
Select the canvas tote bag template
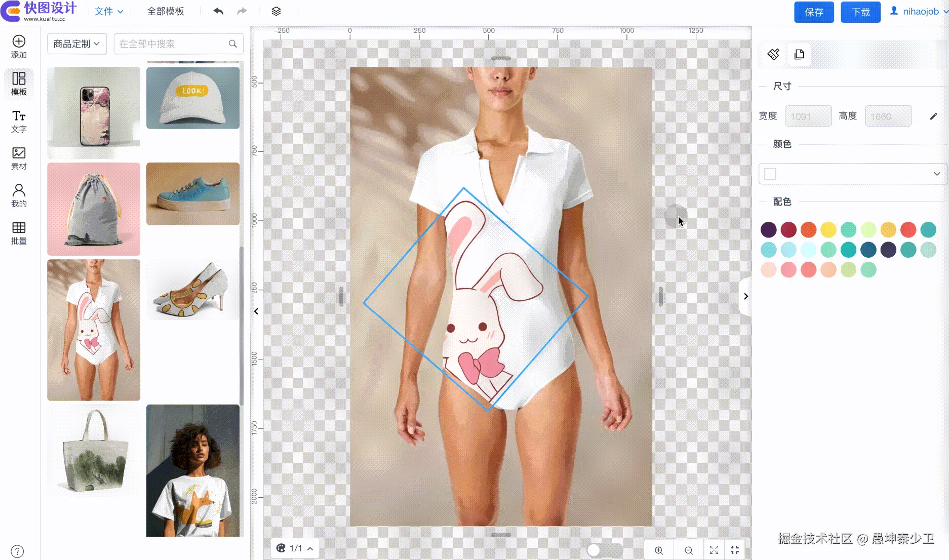click(94, 451)
